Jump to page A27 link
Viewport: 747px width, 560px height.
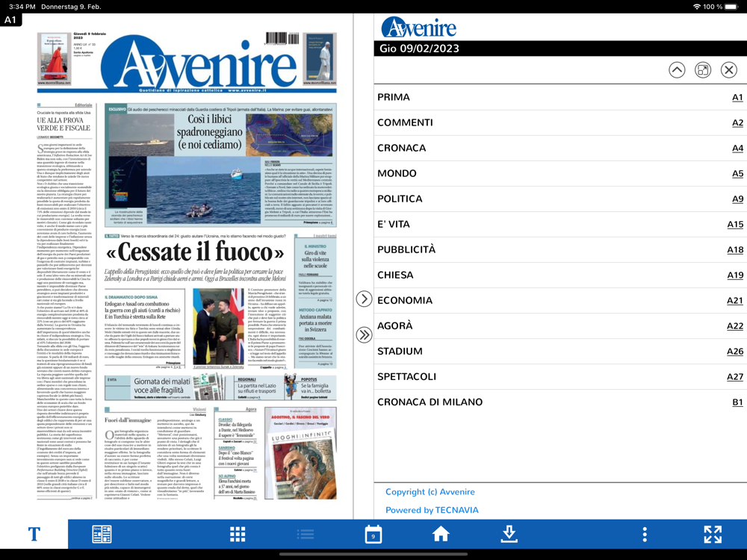point(735,376)
